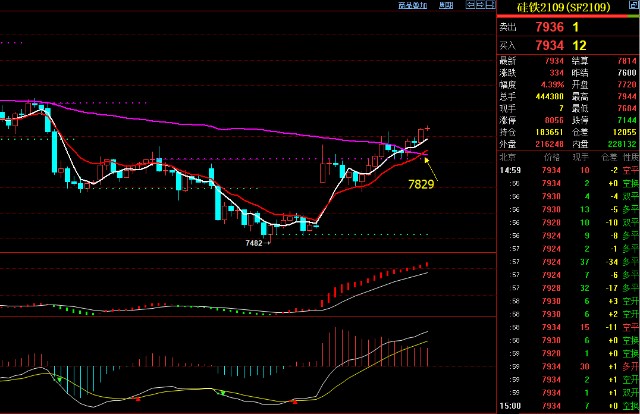This screenshot has height=414, width=640.
Task: Click the 卖出 ask price 7936
Action: point(549,27)
